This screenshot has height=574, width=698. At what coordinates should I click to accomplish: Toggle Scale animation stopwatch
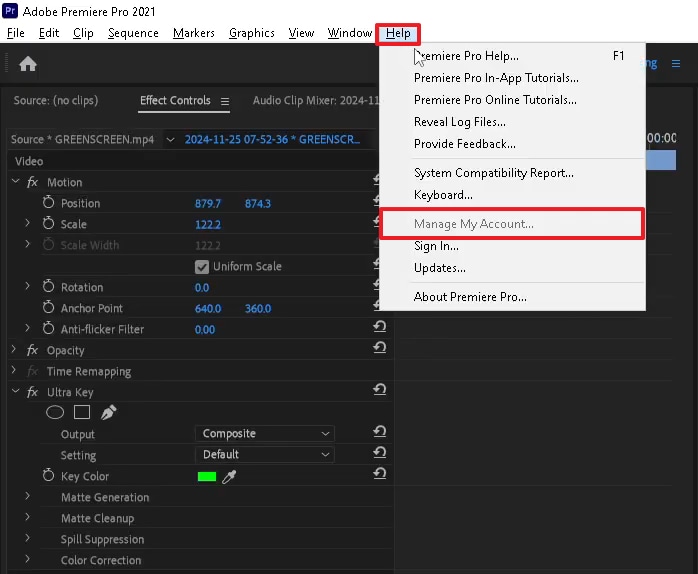[x=49, y=224]
